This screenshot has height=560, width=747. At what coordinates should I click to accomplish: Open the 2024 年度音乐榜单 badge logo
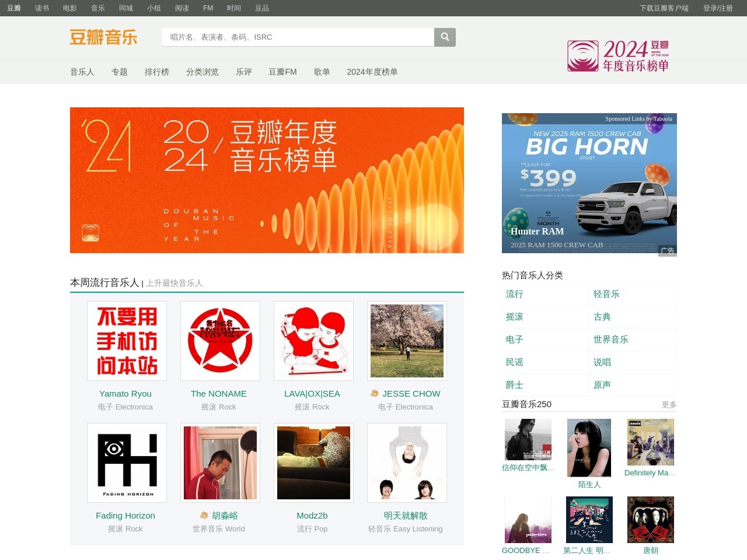[619, 56]
